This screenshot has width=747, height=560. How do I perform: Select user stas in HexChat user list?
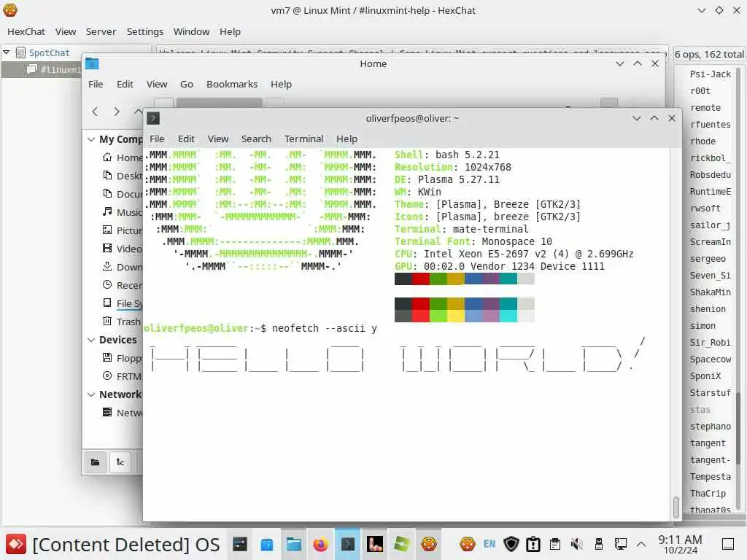(x=700, y=410)
